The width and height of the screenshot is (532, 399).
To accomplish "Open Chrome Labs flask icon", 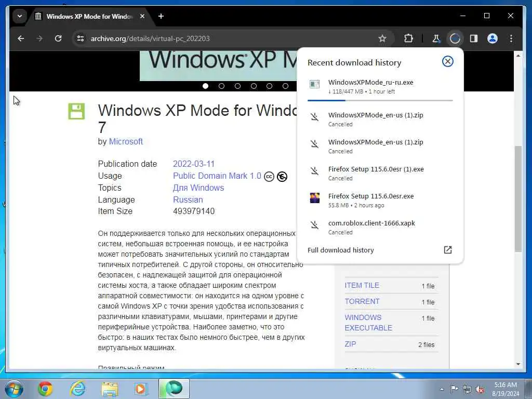I will tap(436, 38).
